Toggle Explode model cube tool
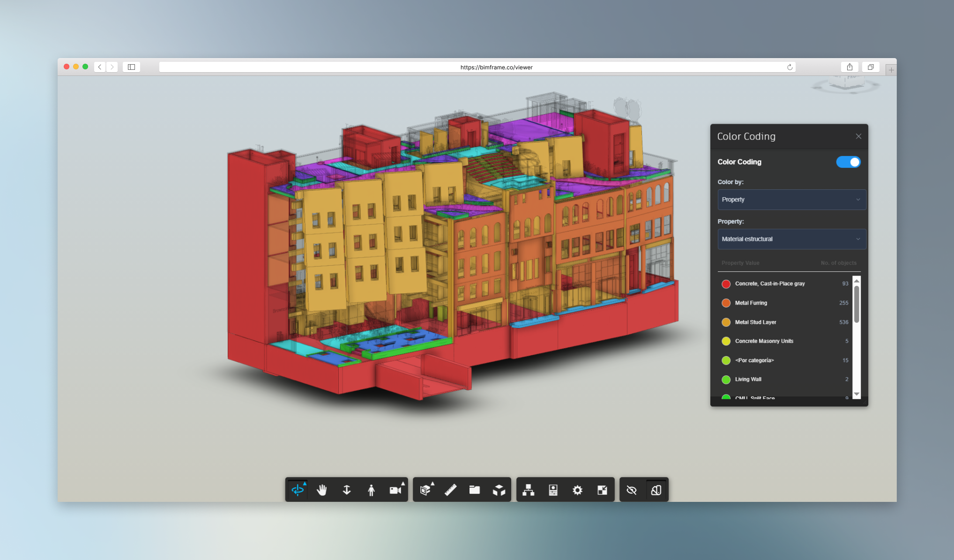This screenshot has width=954, height=560. coord(499,490)
